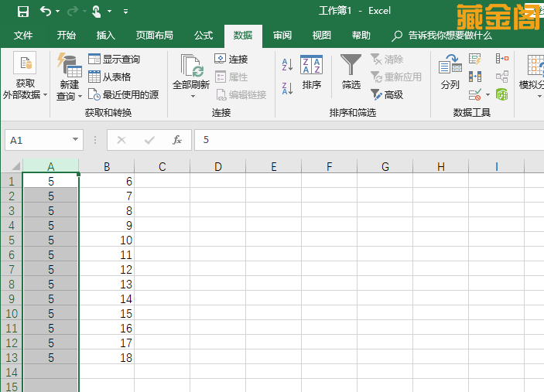Select cell A13 in the shaded column
The image size is (544, 392).
[50, 357]
